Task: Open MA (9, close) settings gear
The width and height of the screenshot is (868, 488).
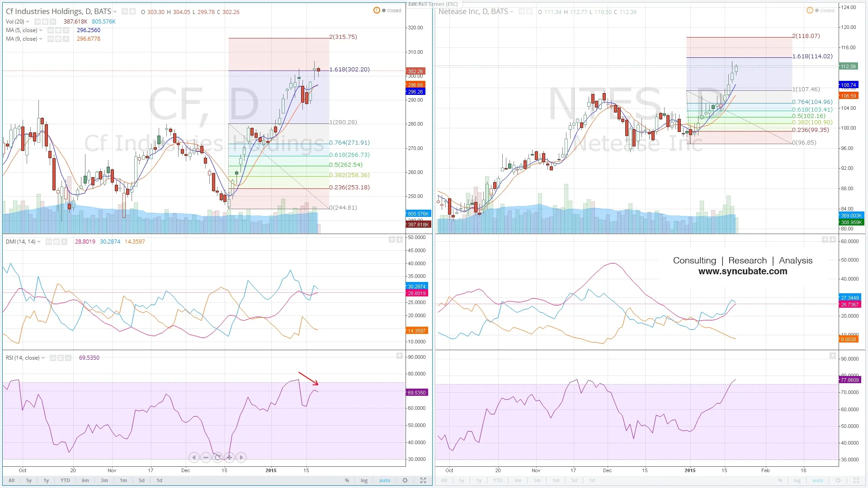Action: pos(58,39)
